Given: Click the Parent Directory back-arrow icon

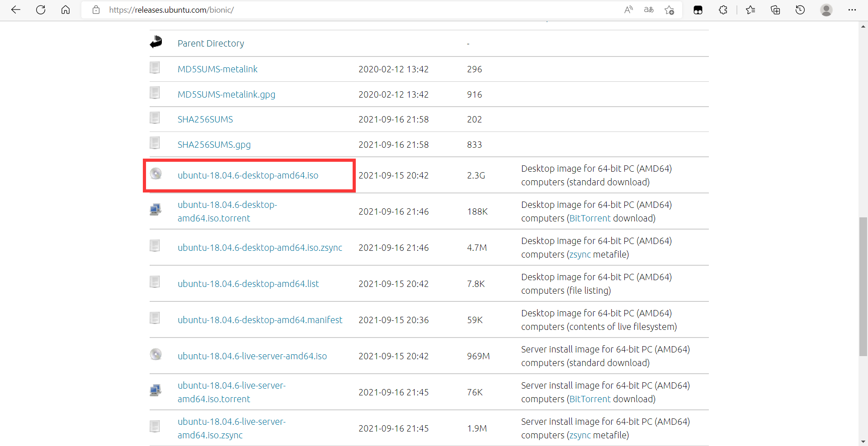Looking at the screenshot, I should (156, 42).
